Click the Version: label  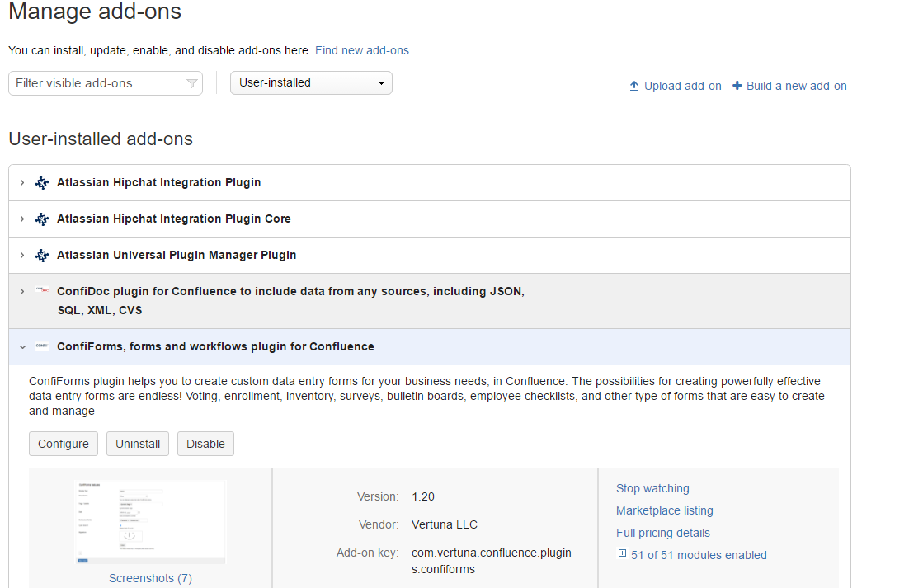coord(378,496)
